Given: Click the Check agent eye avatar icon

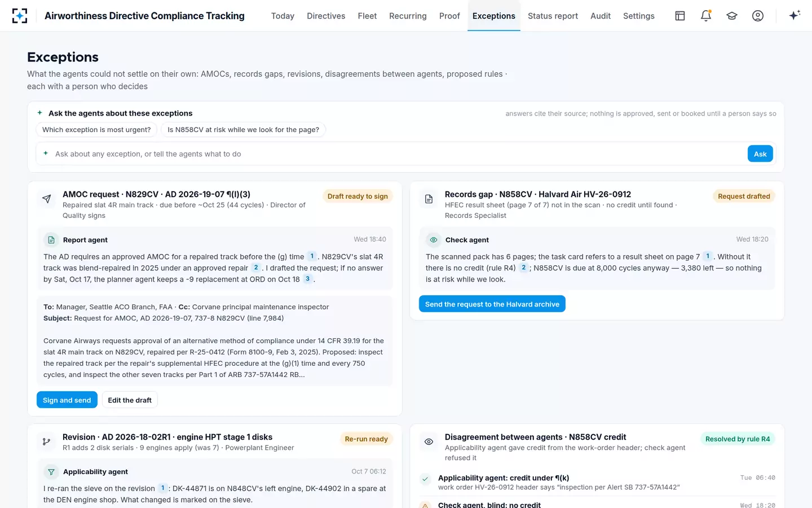Looking at the screenshot, I should (x=434, y=240).
